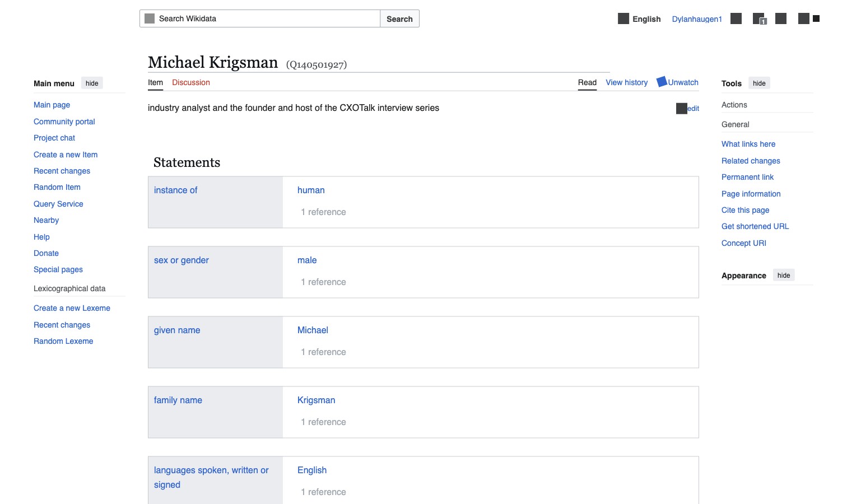
Task: Open Query Service
Action: click(58, 204)
